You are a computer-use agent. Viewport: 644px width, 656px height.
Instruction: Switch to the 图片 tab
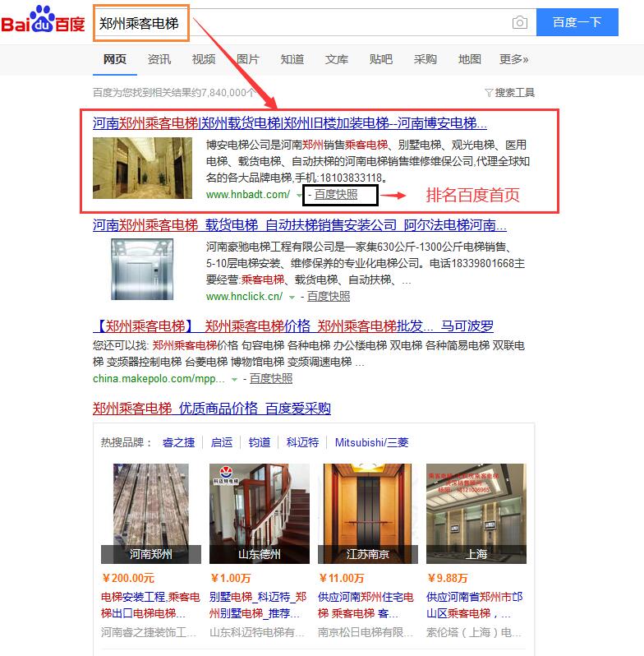tap(248, 59)
